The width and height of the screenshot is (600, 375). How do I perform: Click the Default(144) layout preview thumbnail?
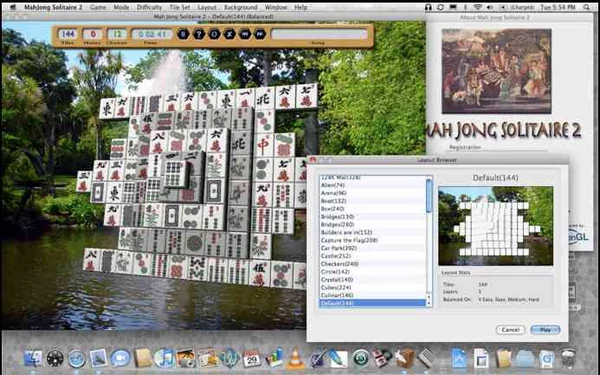point(496,226)
